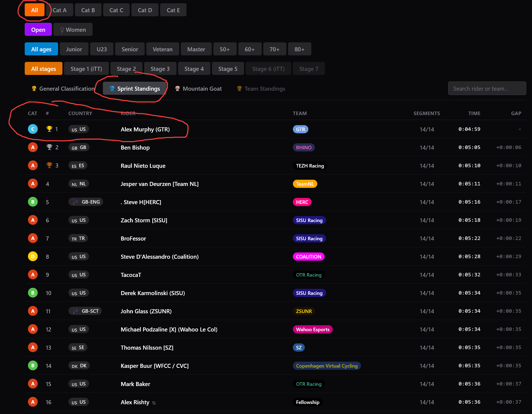The width and height of the screenshot is (532, 414).
Task: Open Stage 3 results
Action: [x=160, y=69]
